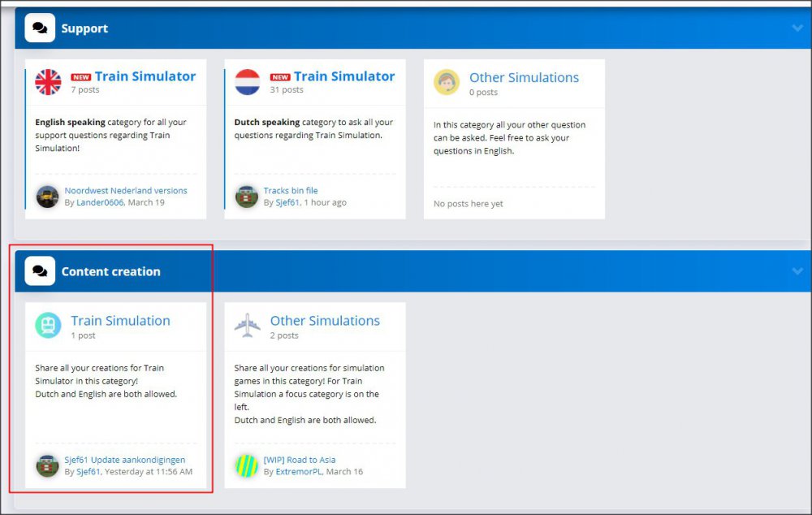812x515 pixels.
Task: Open Other Simulations content creation forum
Action: 325,321
